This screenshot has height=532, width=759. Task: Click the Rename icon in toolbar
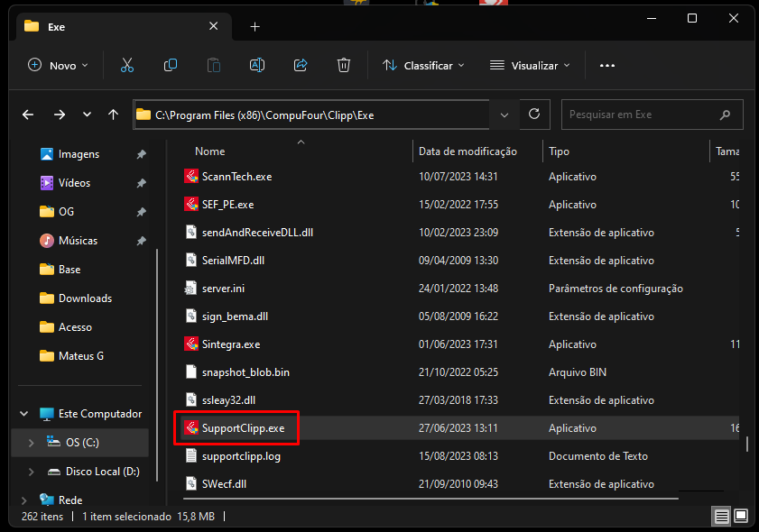click(x=257, y=65)
